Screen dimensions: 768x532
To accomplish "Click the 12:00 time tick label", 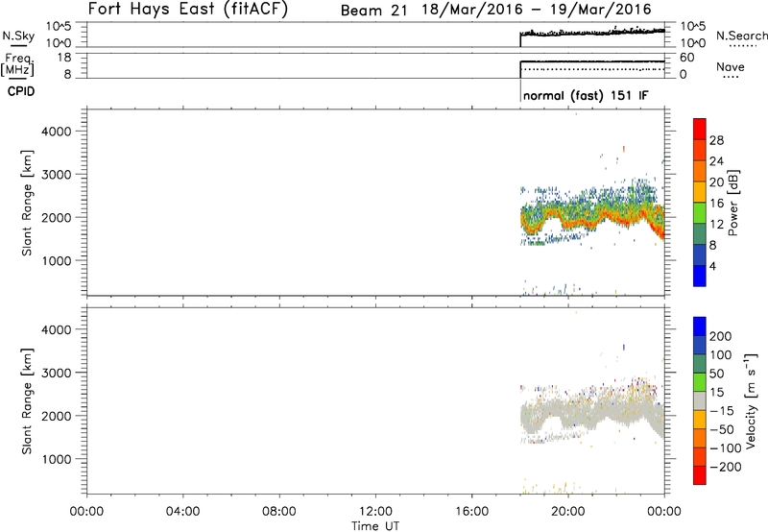I will point(375,512).
